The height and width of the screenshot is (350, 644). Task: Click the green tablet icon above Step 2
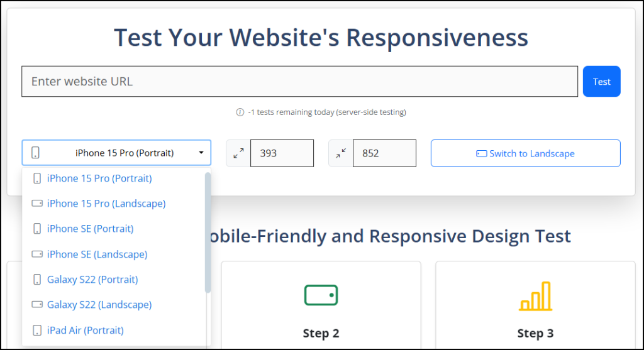coord(321,295)
